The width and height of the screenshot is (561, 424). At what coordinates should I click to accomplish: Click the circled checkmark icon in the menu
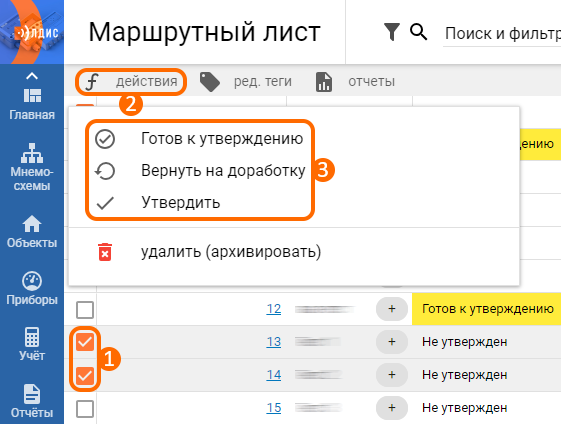tap(105, 139)
